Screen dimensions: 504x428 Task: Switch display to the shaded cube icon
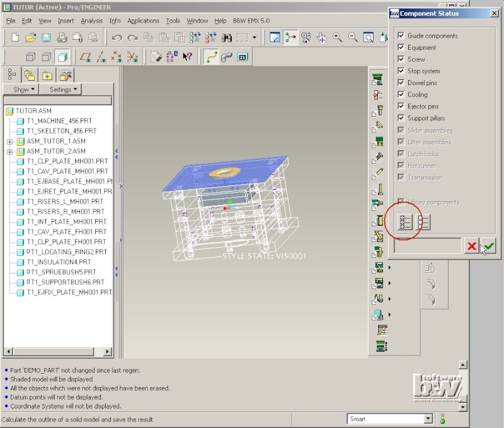pyautogui.click(x=62, y=57)
